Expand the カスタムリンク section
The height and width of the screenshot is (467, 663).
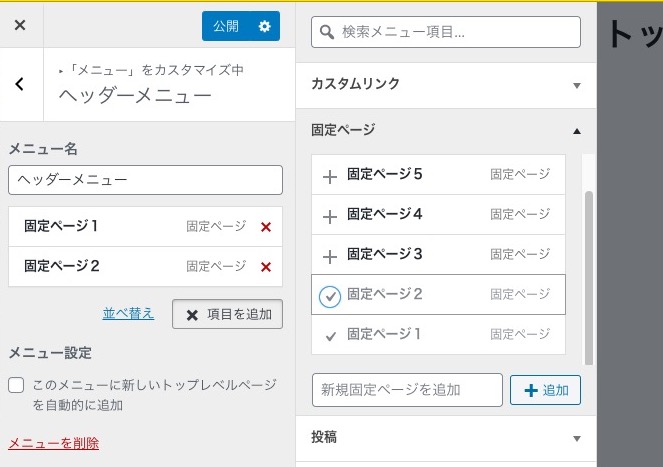coord(576,85)
